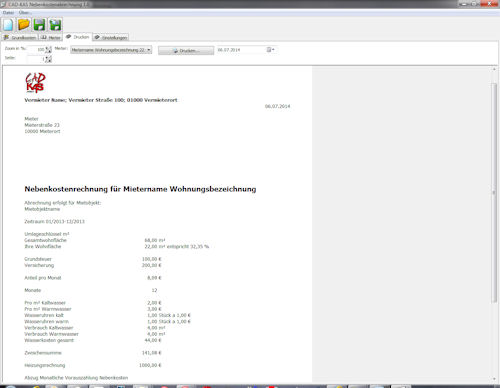Click the date field showing 06.07.2014
Viewport: 500px width, 388px height.
pyautogui.click(x=241, y=50)
